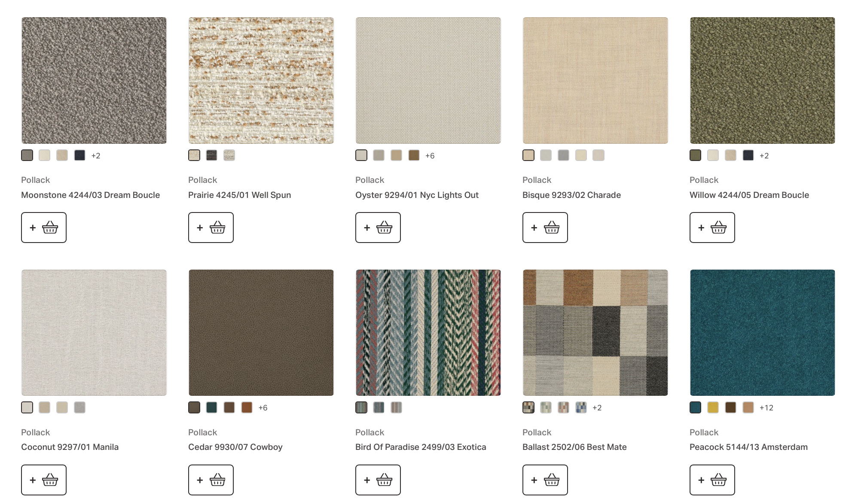
Task: Add Cedar Cowboy to basket
Action: click(211, 480)
